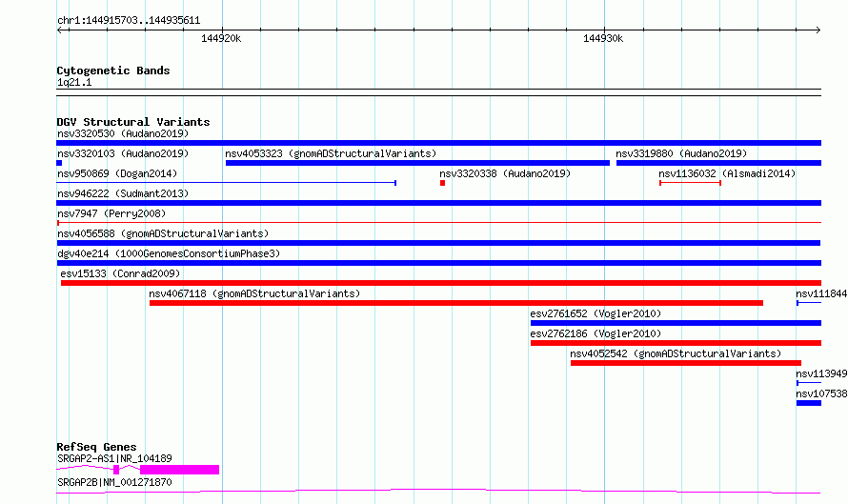Click the 144920k ruler position
Screen dimensions: 848x504
[221, 38]
